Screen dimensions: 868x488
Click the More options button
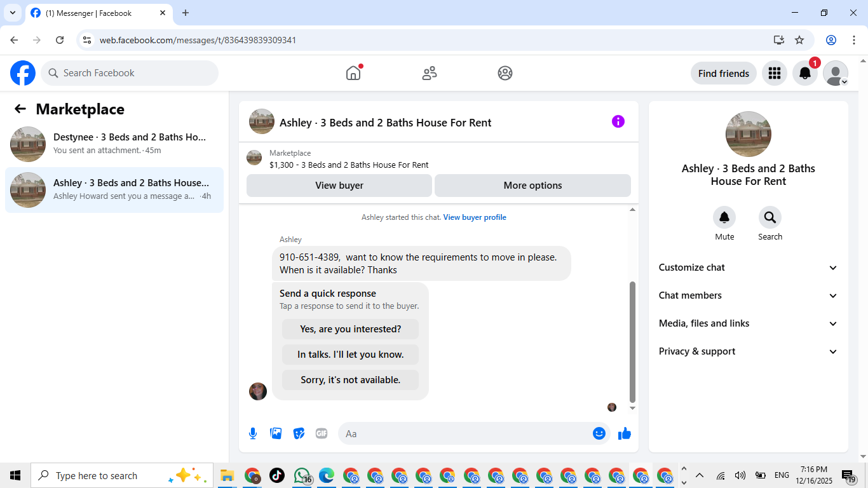532,186
